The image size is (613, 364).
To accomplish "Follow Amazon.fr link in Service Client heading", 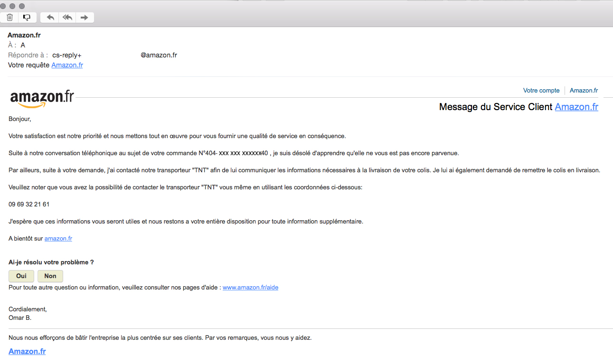I will pos(576,107).
